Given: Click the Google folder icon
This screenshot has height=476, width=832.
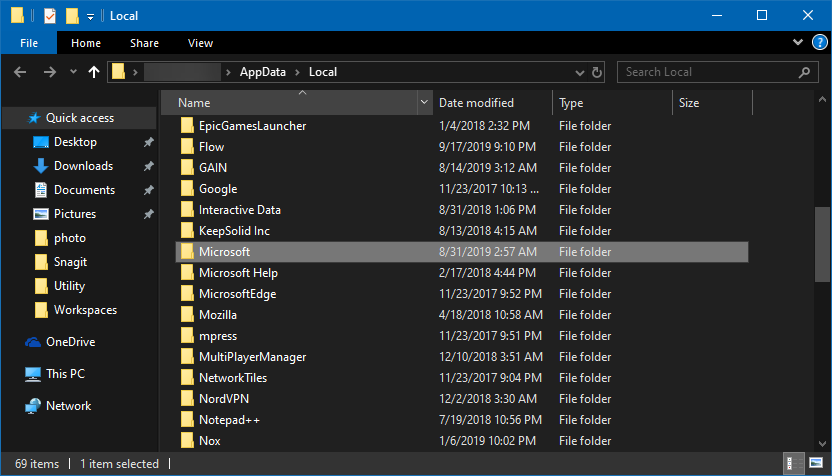Looking at the screenshot, I should click(x=187, y=188).
